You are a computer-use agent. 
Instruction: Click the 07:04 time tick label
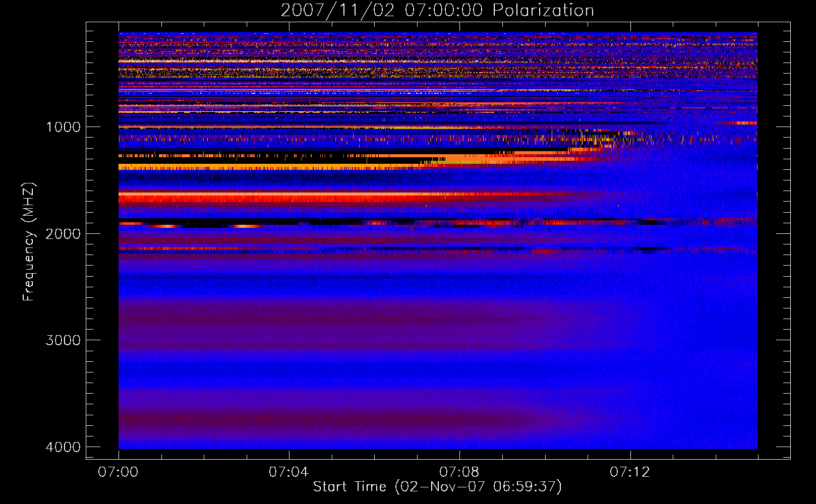[288, 472]
